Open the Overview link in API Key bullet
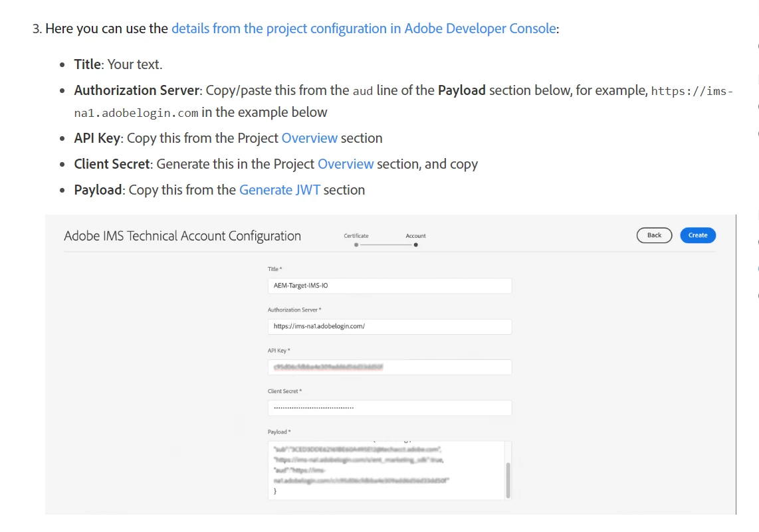Screen dimensions: 759x532 tap(309, 138)
